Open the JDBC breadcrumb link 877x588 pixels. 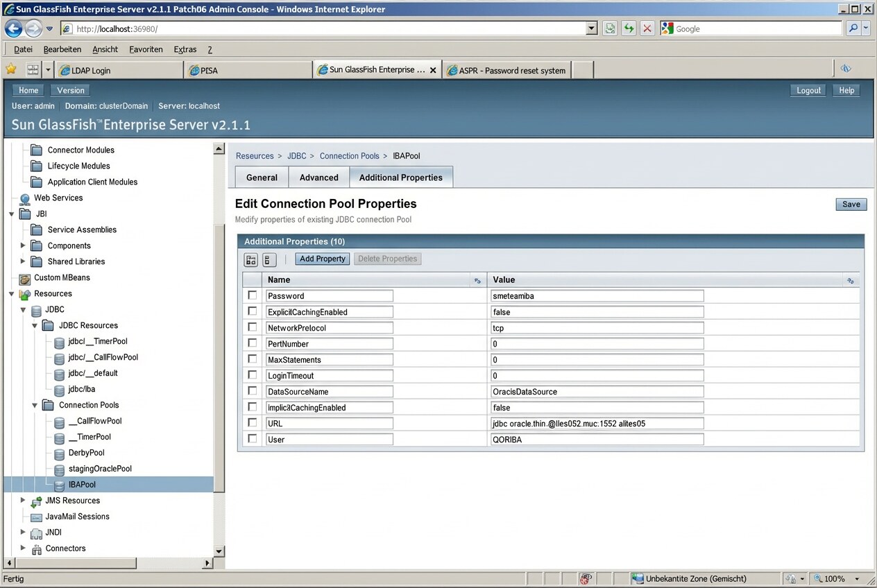click(x=296, y=156)
